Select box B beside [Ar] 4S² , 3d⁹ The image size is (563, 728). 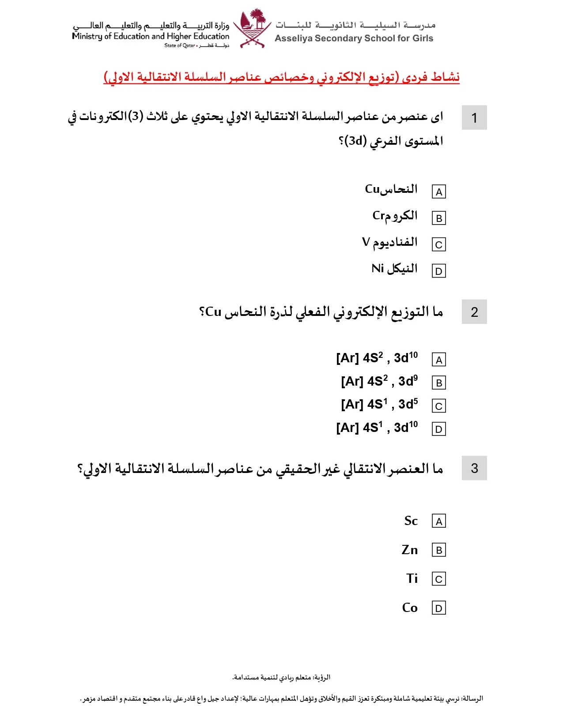point(438,383)
